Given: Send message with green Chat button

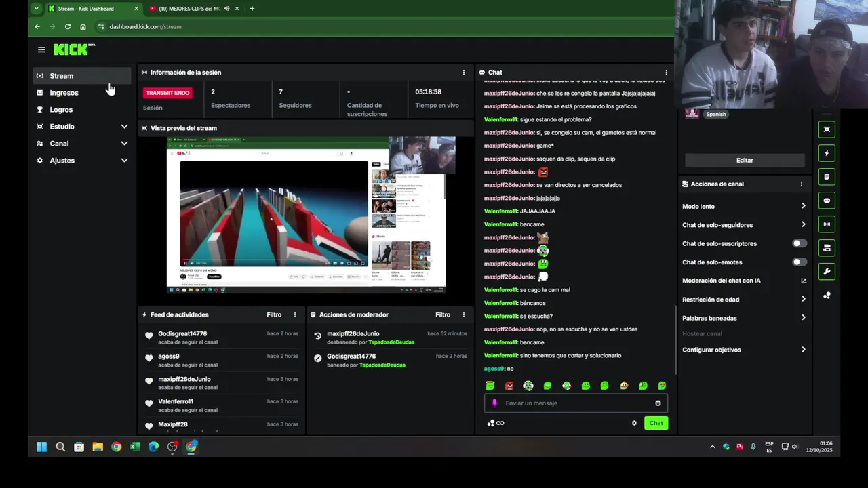Looking at the screenshot, I should [656, 423].
